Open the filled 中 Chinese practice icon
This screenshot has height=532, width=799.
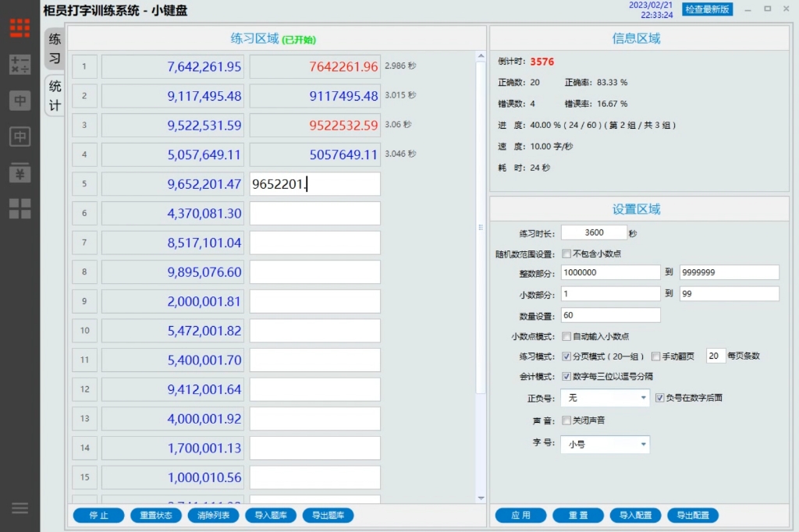(x=20, y=100)
